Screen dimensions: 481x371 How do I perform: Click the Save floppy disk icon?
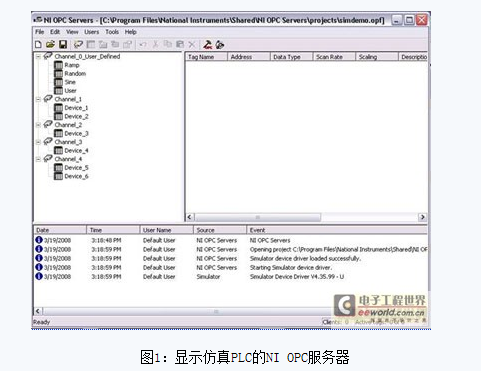[x=63, y=44]
